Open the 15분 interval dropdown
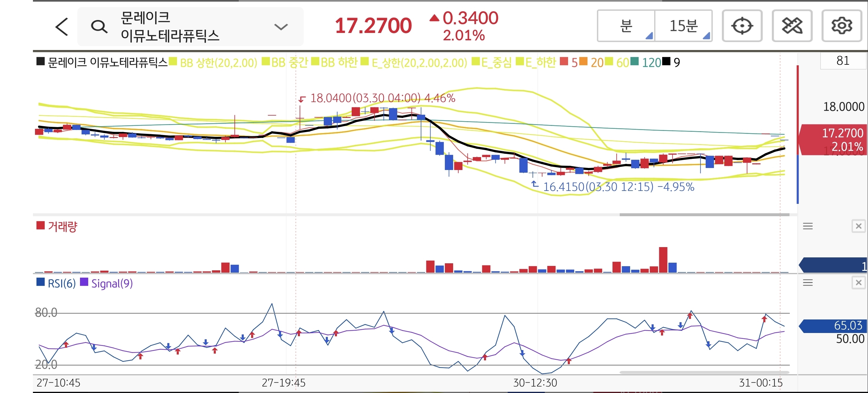Image resolution: width=868 pixels, height=393 pixels. pyautogui.click(x=683, y=26)
